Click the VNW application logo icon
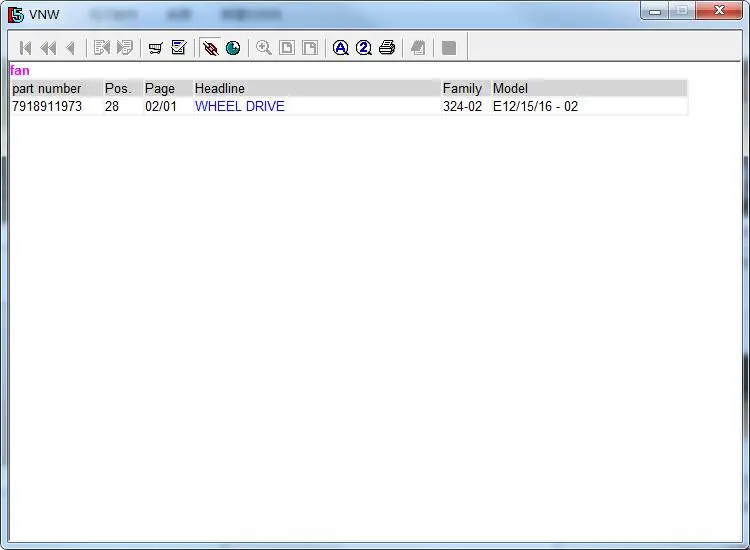Image resolution: width=750 pixels, height=550 pixels. 15,14
